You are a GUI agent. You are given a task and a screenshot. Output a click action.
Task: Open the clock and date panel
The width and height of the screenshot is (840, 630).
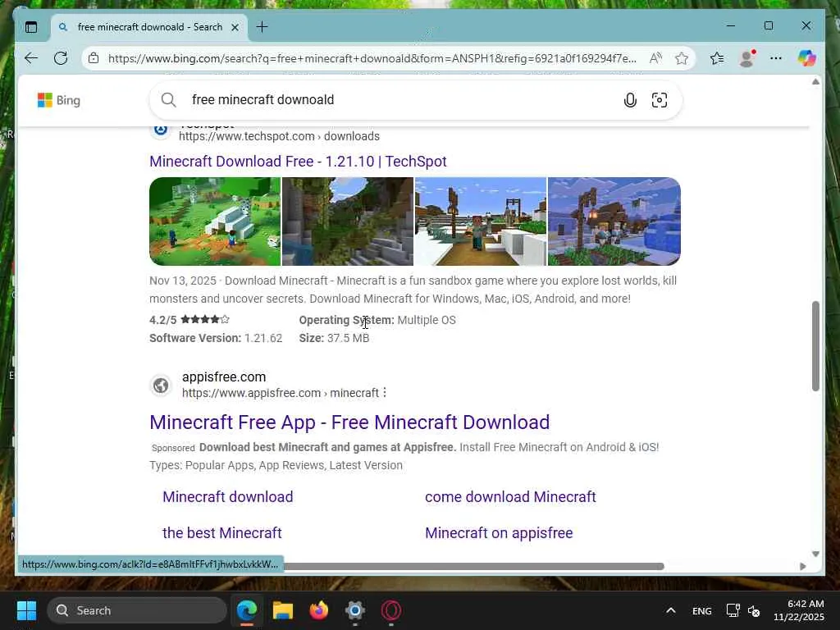tap(799, 610)
